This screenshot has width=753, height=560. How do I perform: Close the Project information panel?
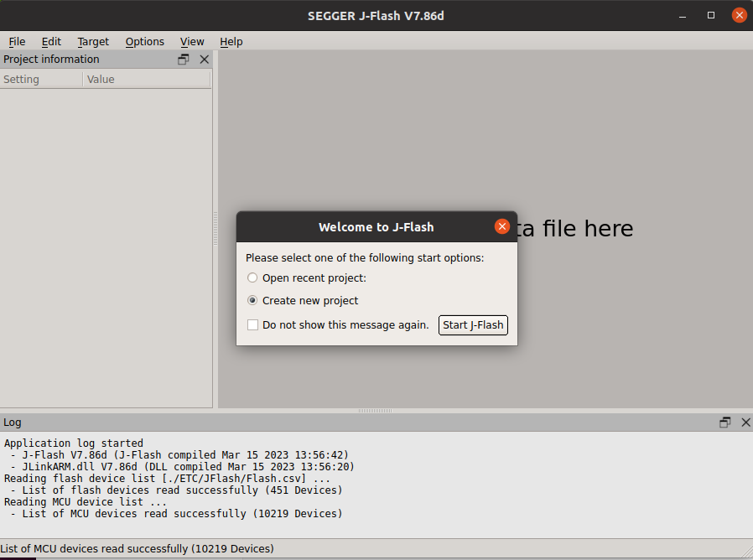[204, 60]
